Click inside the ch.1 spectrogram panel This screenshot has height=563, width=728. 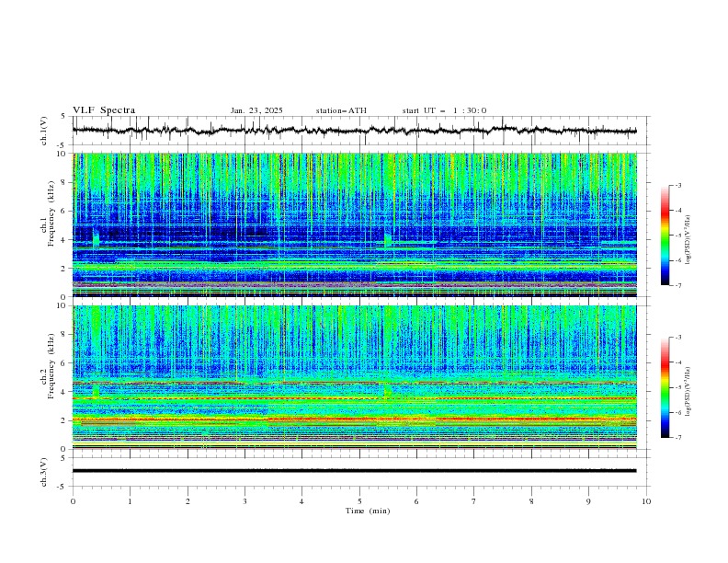pyautogui.click(x=354, y=224)
